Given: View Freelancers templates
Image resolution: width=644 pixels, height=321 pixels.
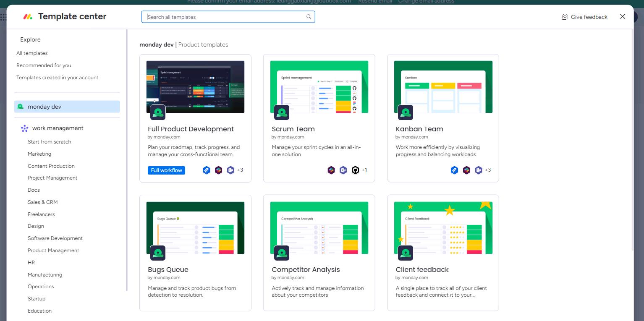Looking at the screenshot, I should [x=41, y=214].
